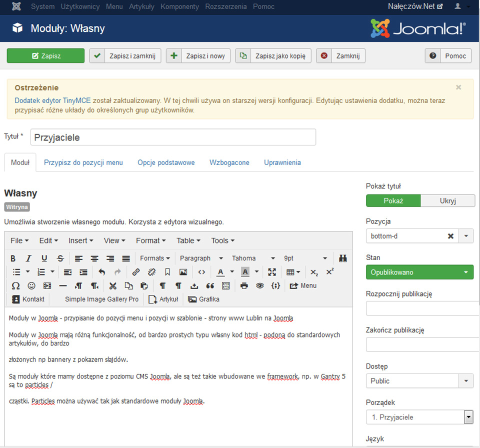Copy selected text

coord(128,285)
